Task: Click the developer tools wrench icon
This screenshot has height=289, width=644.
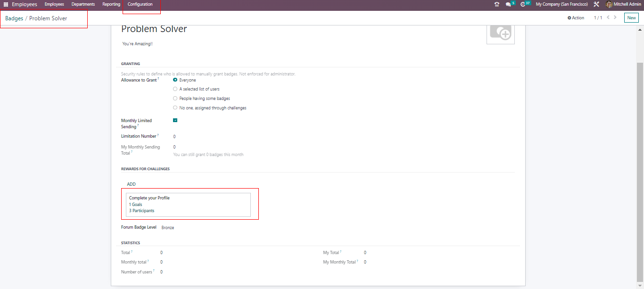Action: click(596, 4)
